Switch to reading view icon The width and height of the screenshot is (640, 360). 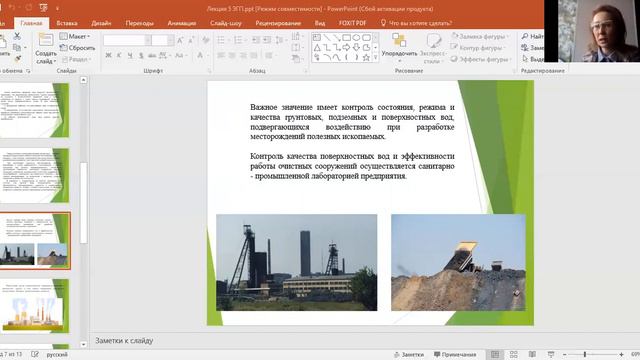532,355
